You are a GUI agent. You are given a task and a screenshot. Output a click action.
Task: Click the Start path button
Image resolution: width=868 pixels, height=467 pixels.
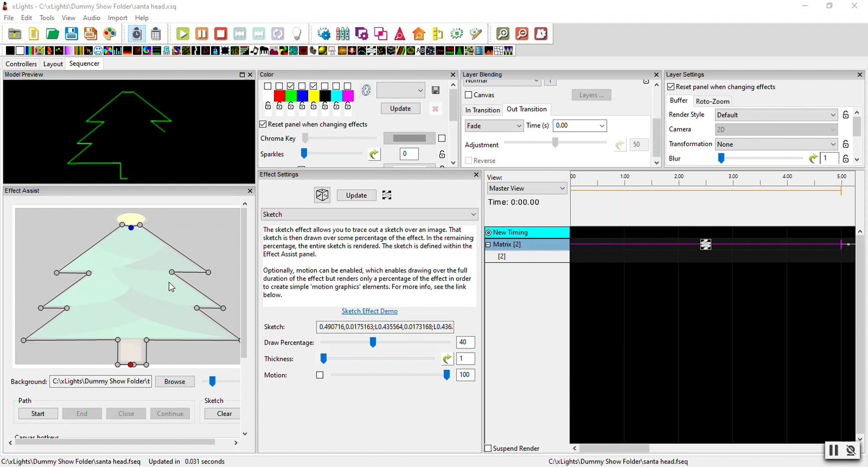38,413
